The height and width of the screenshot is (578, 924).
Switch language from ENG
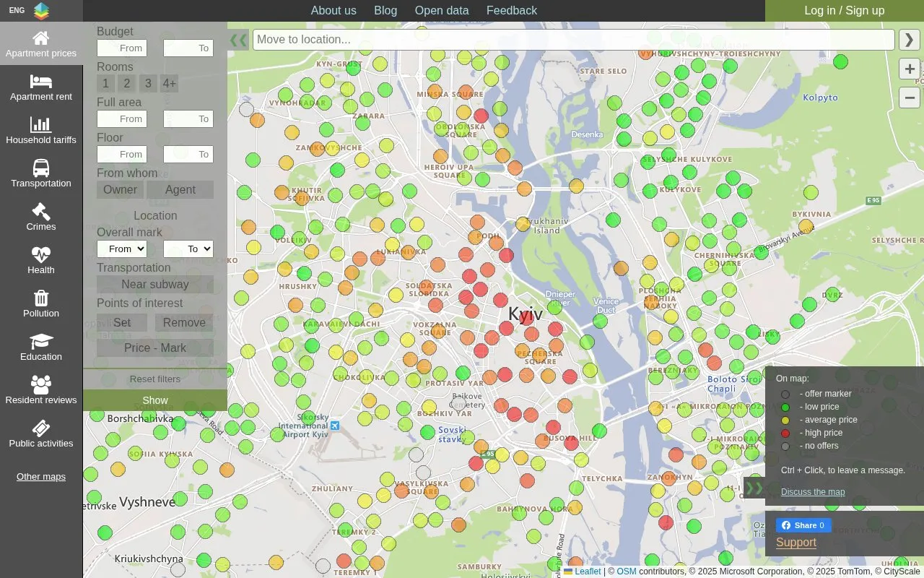pos(17,11)
